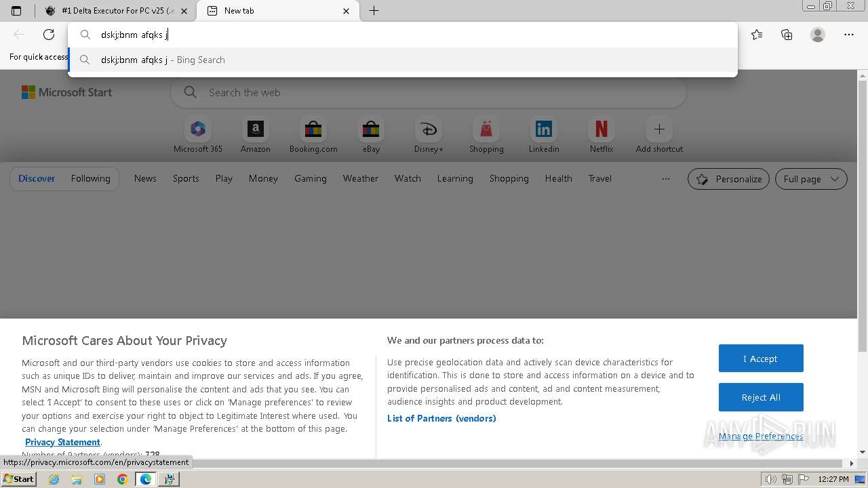Open the Disney+ shortcut
Viewport: 868px width, 488px height.
click(x=429, y=136)
